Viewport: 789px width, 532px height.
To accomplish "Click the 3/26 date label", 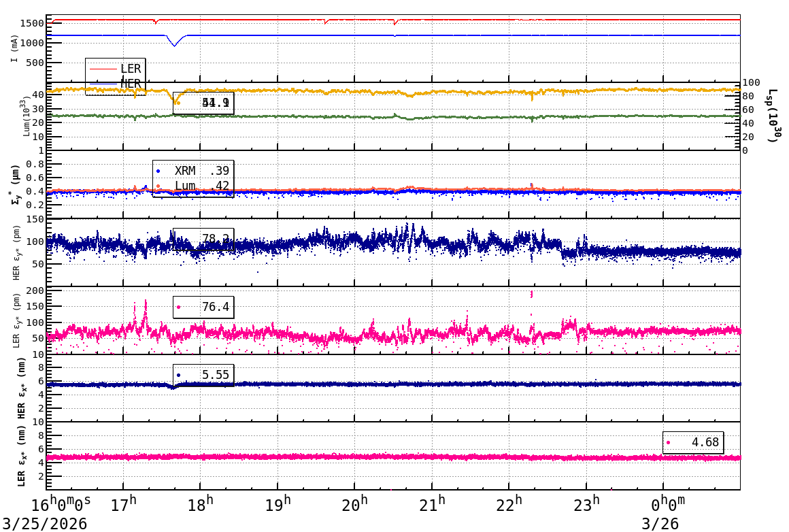I will click(x=660, y=523).
